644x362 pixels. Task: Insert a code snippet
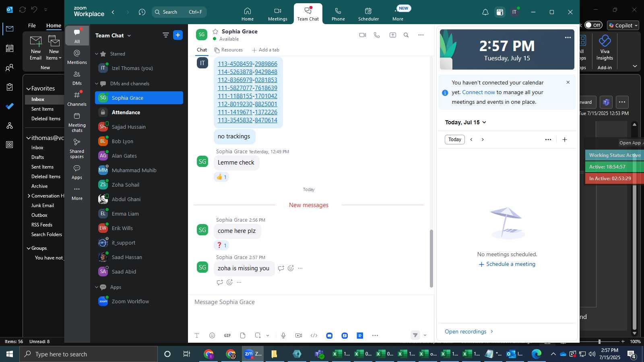click(x=314, y=335)
